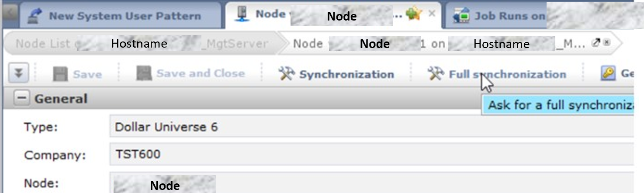Image resolution: width=644 pixels, height=193 pixels.
Task: Click the Synchronization tools icon
Action: click(287, 74)
